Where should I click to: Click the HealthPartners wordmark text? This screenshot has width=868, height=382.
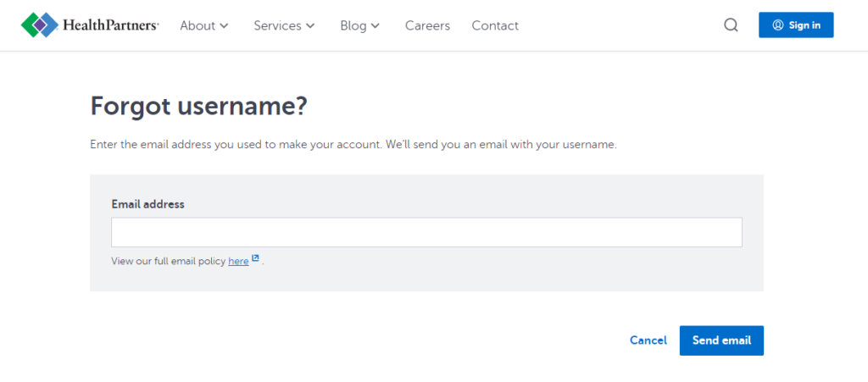click(111, 25)
